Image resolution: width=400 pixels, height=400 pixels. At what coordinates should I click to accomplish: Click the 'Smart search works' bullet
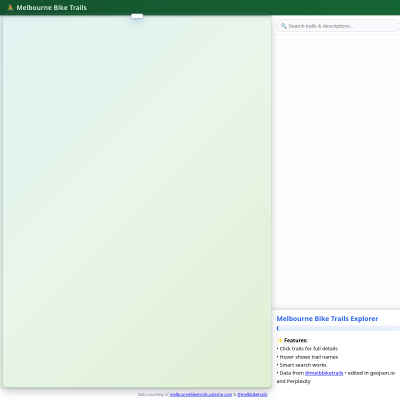[302, 365]
